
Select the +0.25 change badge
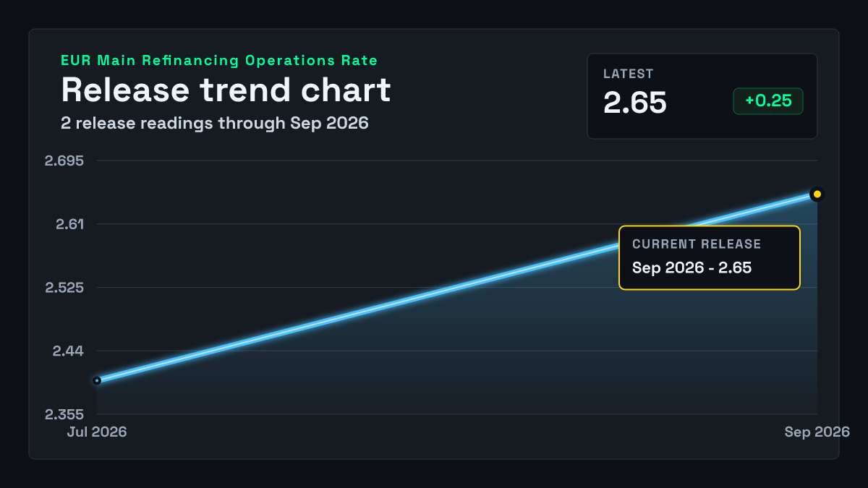[768, 101]
